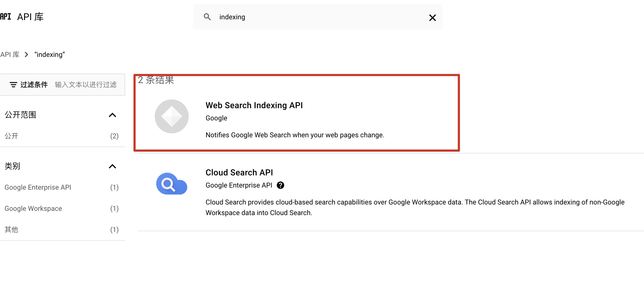
Task: Open Web Search Indexing API title
Action: [x=254, y=105]
